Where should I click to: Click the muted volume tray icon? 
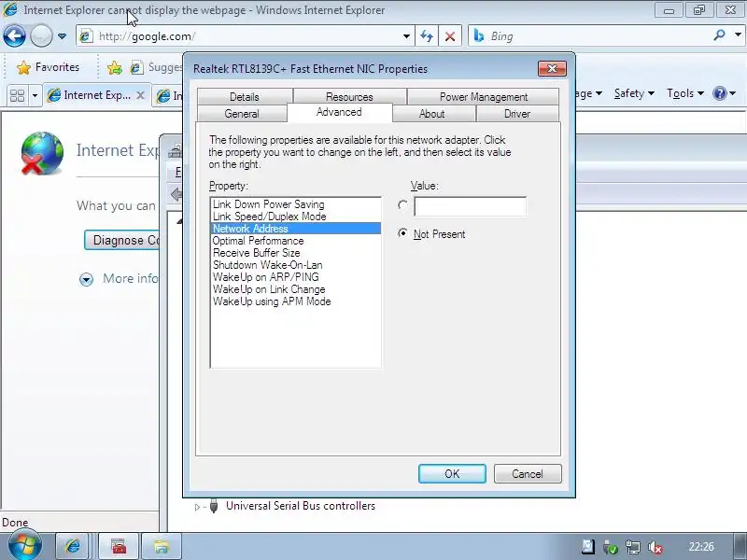(x=655, y=547)
